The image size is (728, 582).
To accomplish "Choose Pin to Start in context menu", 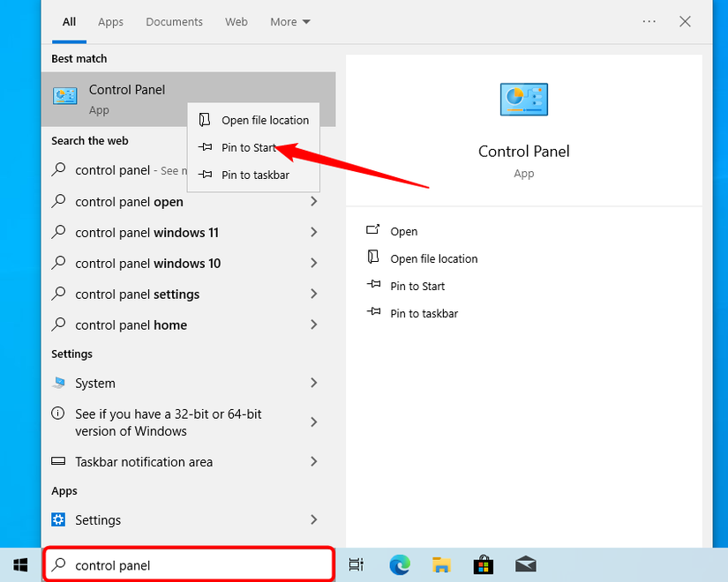I will pyautogui.click(x=249, y=147).
